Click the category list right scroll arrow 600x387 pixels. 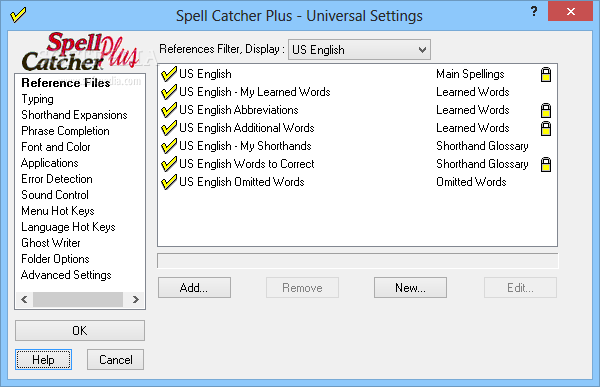tap(135, 299)
